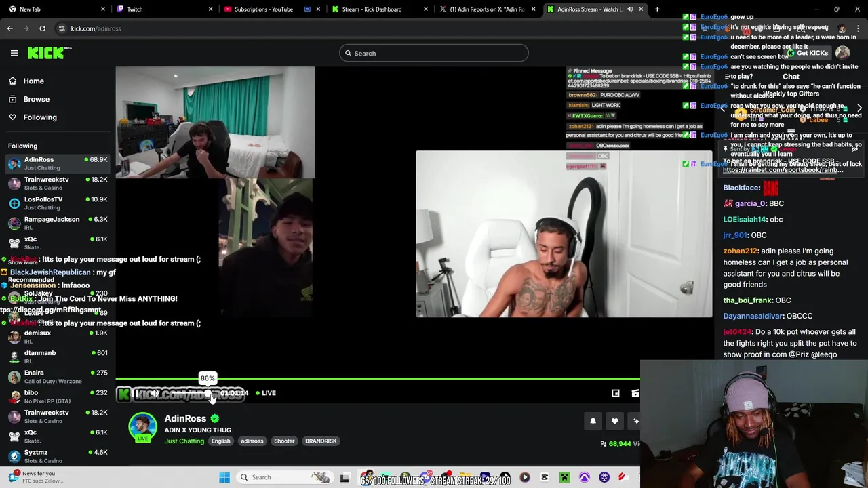The image size is (868, 488).
Task: Open demisux channel in recommended list
Action: click(58, 337)
